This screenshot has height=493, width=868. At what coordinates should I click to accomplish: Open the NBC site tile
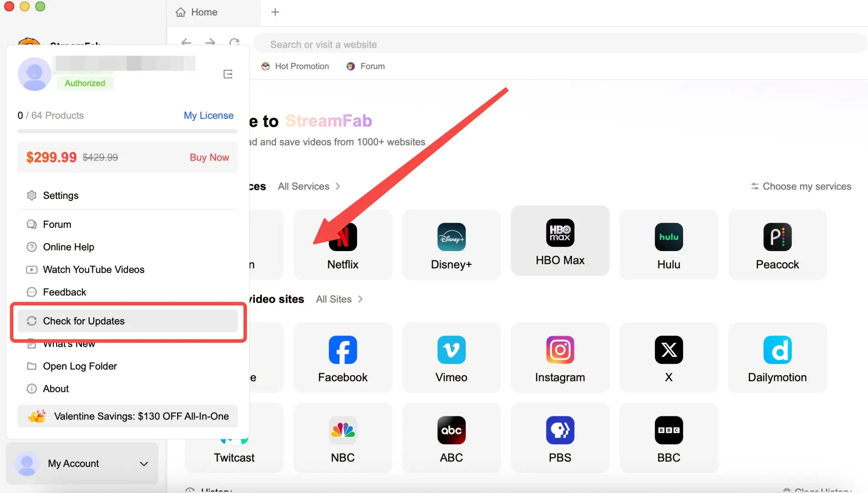(x=343, y=438)
